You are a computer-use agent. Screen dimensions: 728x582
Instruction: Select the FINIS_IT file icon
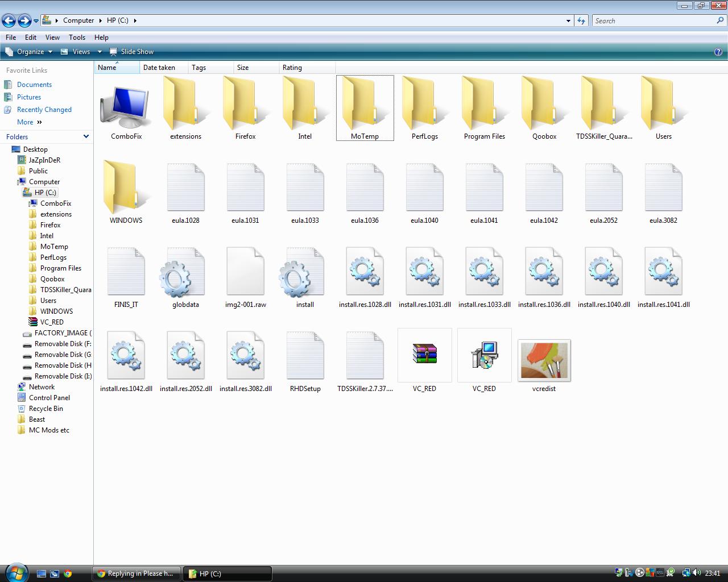pyautogui.click(x=126, y=272)
